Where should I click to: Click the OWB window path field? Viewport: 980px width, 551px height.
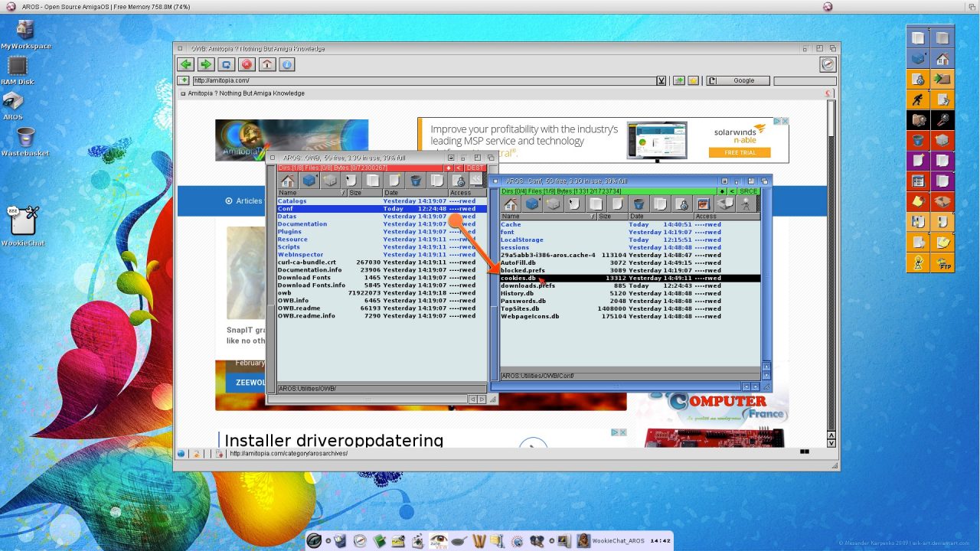(x=381, y=389)
